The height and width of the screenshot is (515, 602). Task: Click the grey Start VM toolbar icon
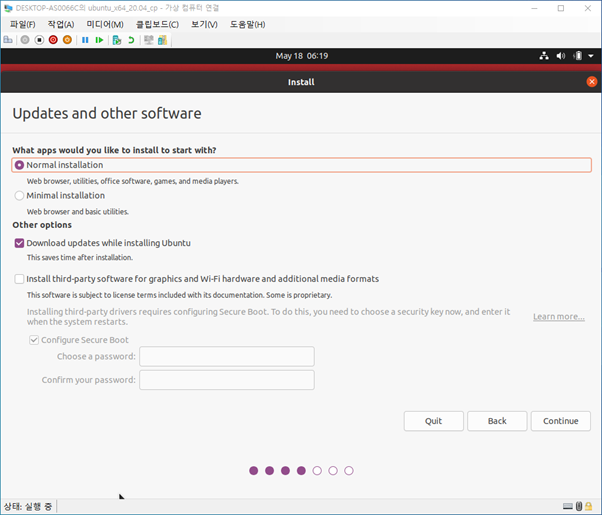pyautogui.click(x=25, y=40)
